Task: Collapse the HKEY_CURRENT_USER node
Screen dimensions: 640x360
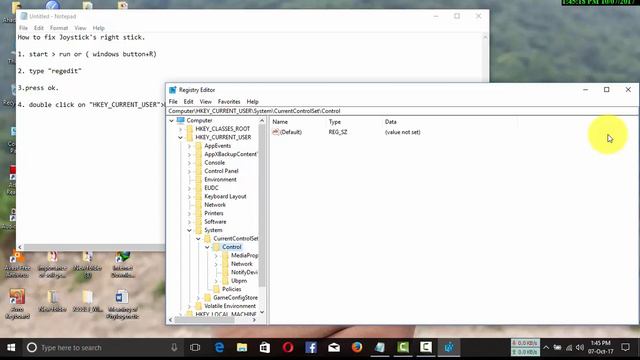Action: (x=180, y=138)
